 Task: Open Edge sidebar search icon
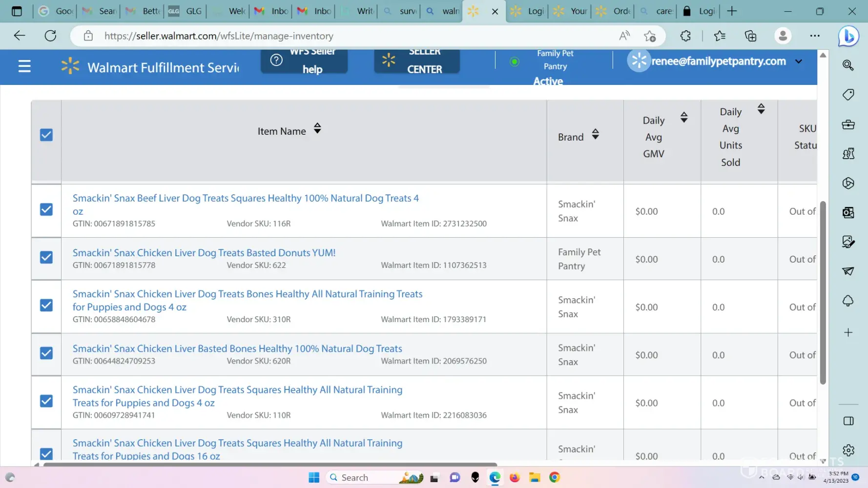click(848, 65)
